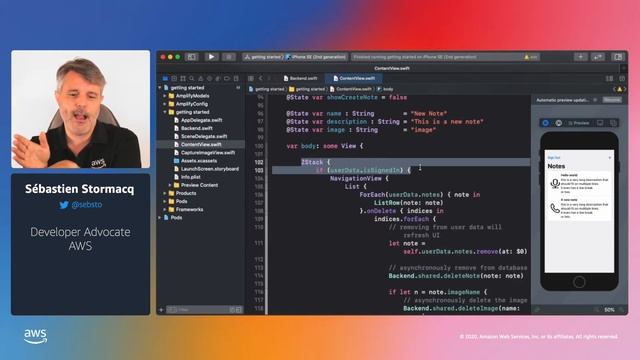This screenshot has height=360, width=640.
Task: Open the related items grid icon
Action: 251,78
